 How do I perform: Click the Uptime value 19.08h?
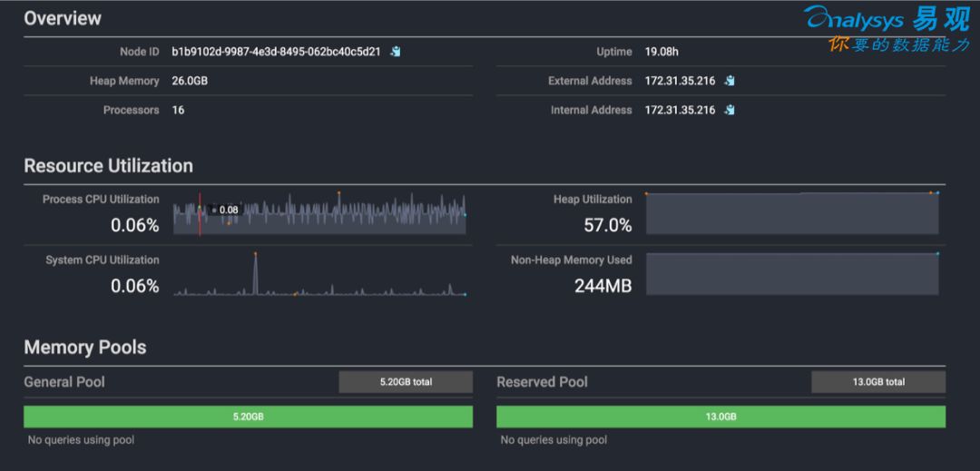point(663,52)
